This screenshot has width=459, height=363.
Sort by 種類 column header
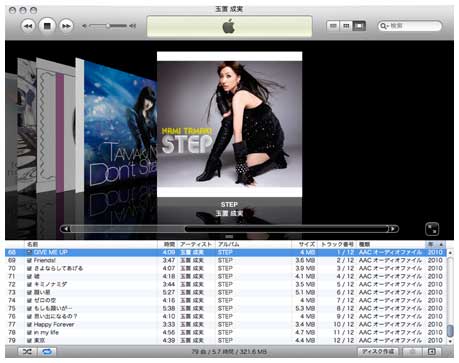[x=391, y=244]
